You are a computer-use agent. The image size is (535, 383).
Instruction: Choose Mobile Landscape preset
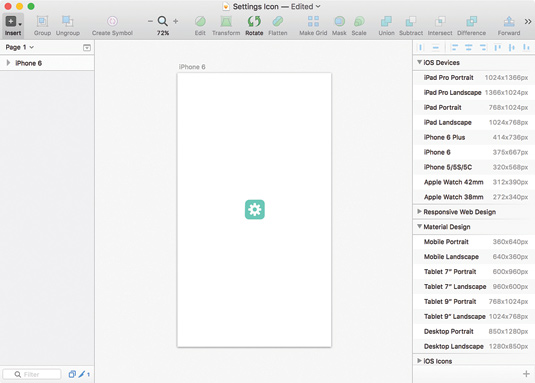point(474,257)
